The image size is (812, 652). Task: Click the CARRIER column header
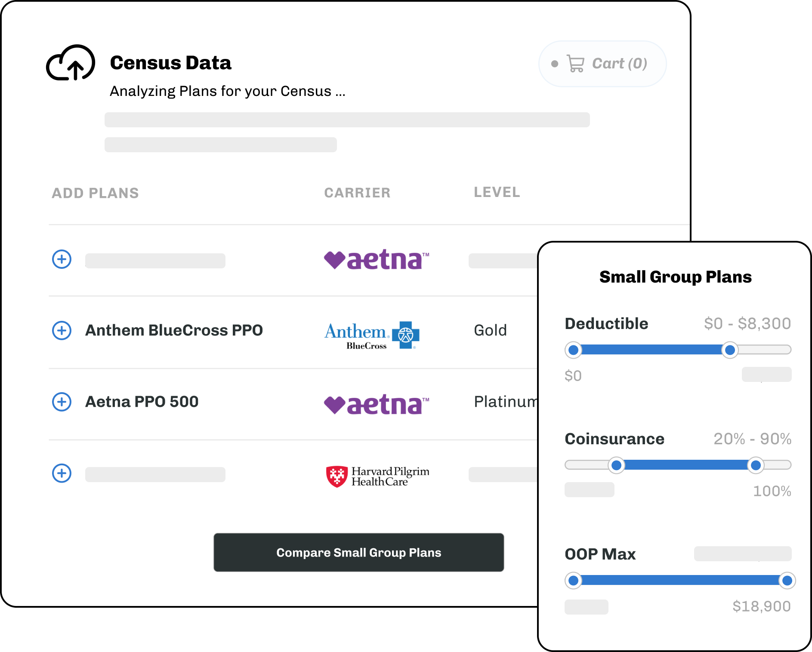[357, 193]
